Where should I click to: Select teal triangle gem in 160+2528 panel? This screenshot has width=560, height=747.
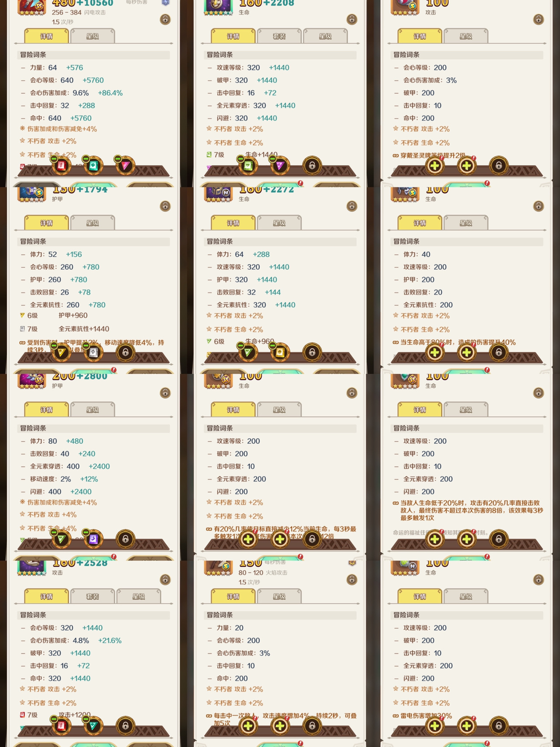[93, 726]
